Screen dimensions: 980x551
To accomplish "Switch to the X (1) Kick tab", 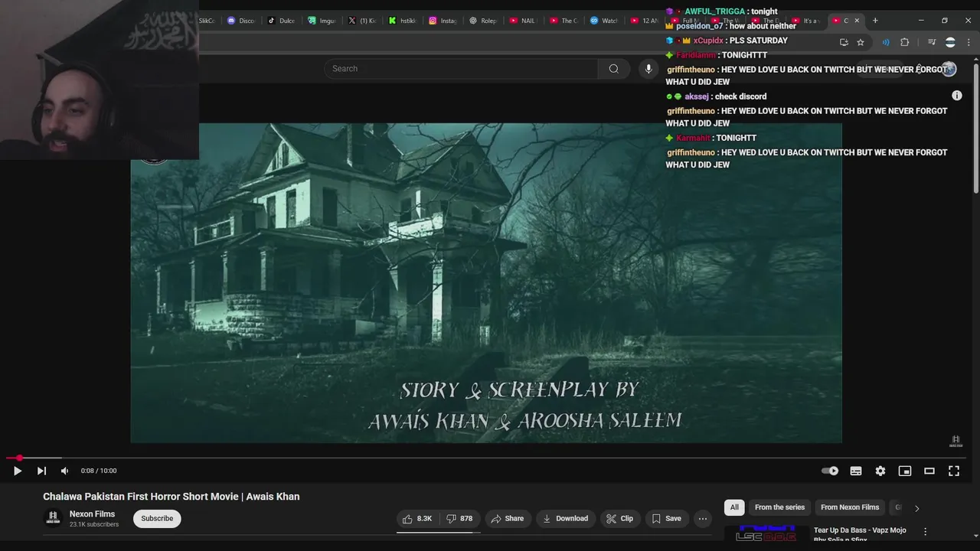I will point(363,21).
